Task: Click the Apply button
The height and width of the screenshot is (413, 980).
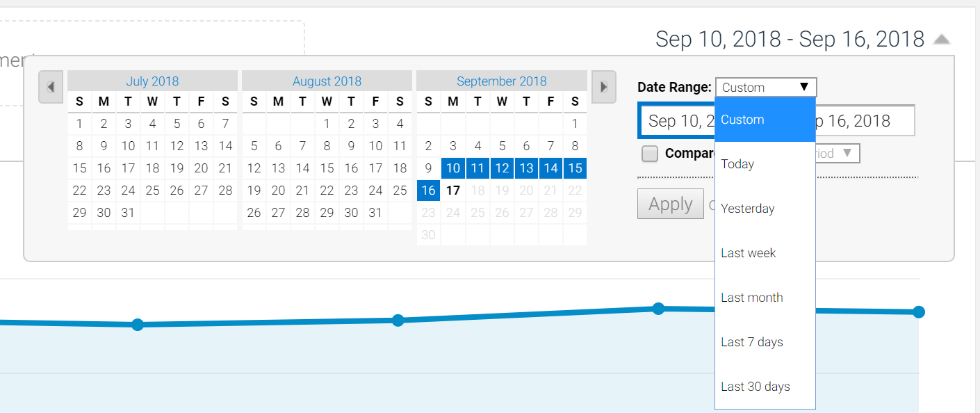Action: [x=670, y=204]
